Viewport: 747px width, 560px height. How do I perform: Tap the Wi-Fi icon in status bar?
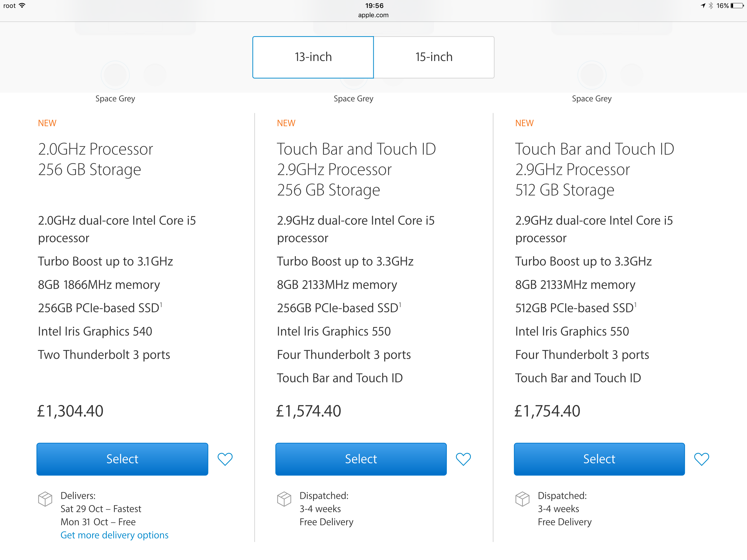22,5
